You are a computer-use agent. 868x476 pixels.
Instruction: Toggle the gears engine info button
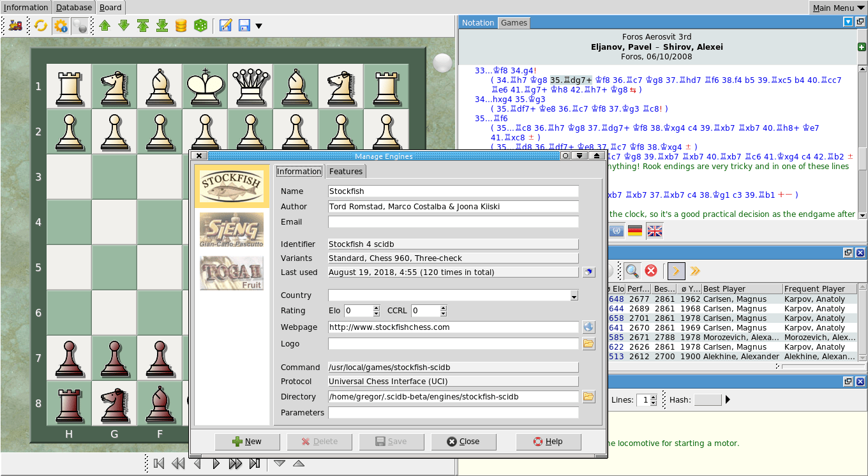60,26
